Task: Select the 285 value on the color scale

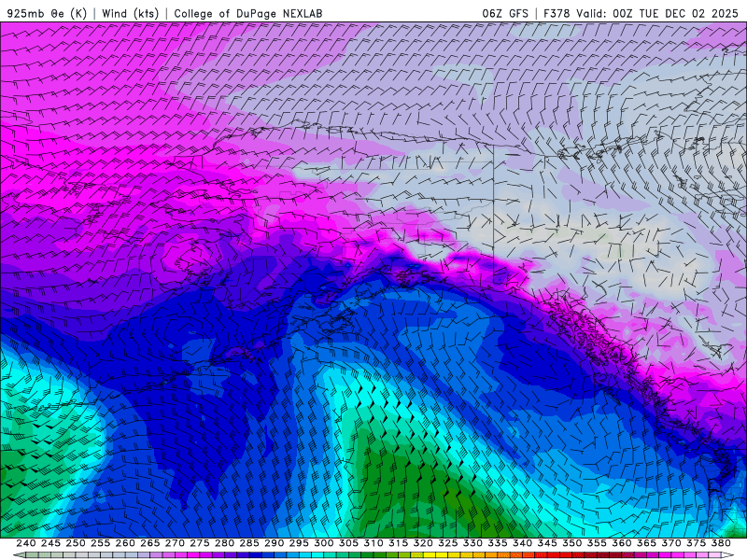Action: 249,543
